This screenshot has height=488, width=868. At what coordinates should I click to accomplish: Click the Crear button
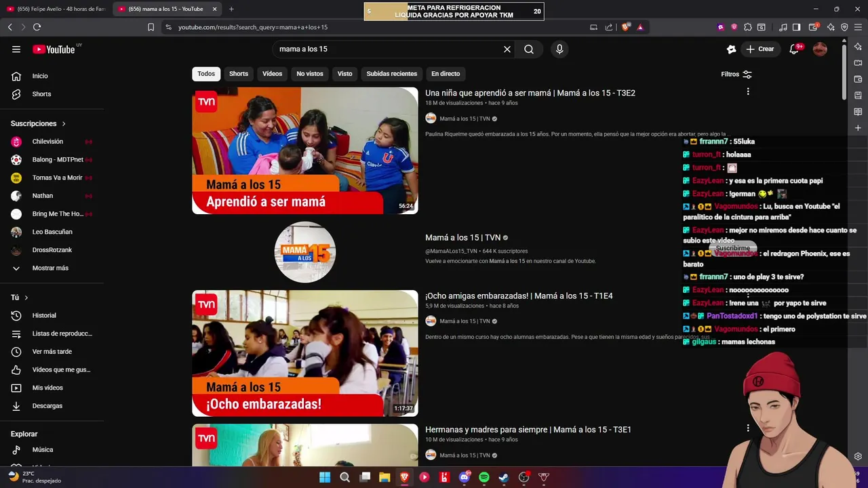759,49
